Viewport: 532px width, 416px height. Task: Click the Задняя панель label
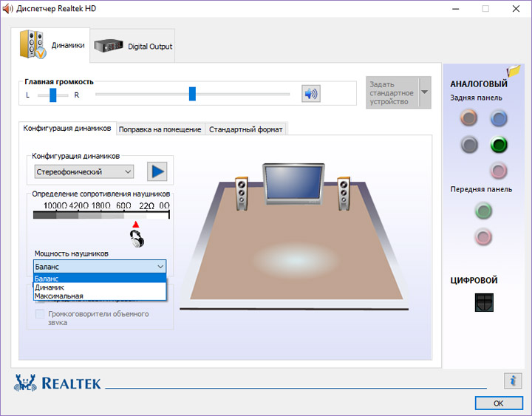476,98
